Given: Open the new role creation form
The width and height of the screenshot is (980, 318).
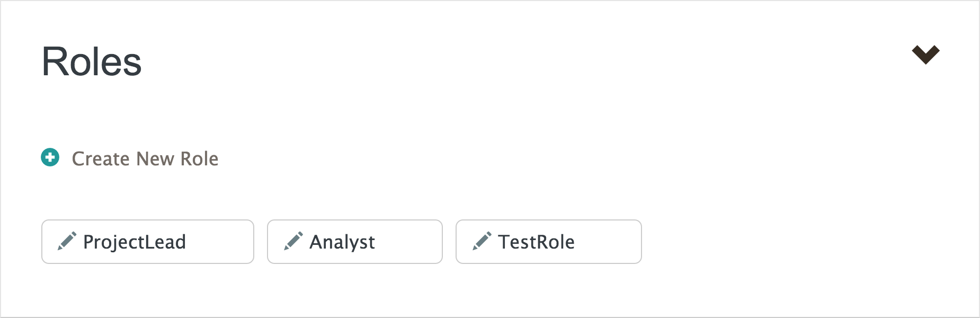Looking at the screenshot, I should [145, 158].
